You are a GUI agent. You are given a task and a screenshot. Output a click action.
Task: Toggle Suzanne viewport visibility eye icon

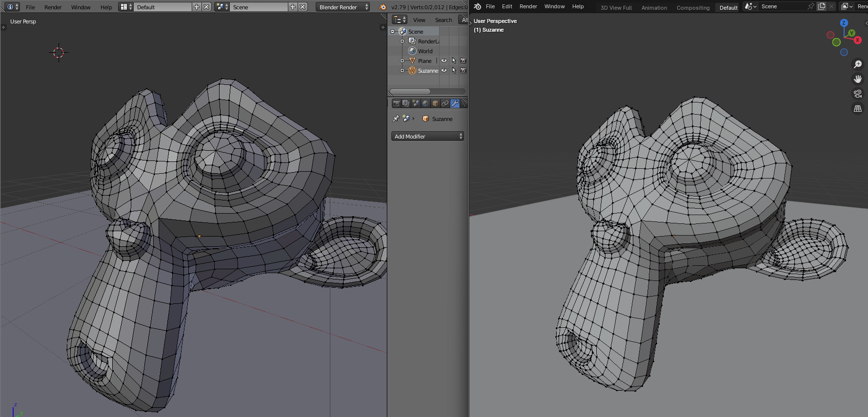pos(444,70)
